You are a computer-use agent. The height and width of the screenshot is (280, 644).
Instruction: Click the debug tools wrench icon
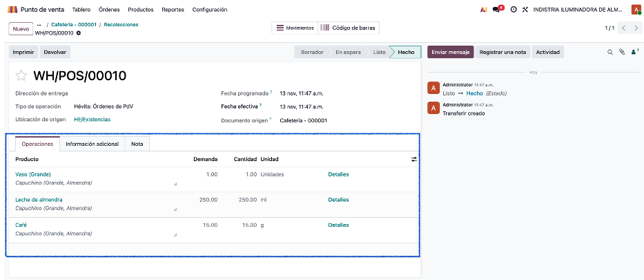point(525,10)
